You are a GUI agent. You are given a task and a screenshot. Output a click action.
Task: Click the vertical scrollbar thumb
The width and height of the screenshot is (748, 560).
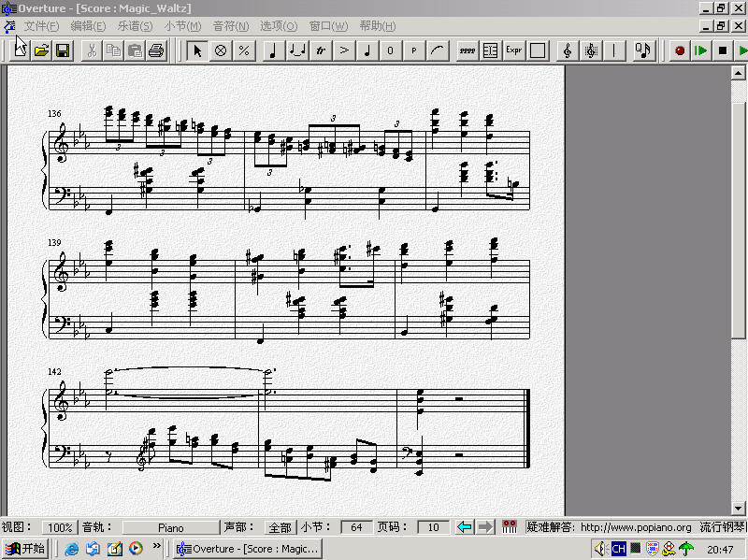click(738, 221)
